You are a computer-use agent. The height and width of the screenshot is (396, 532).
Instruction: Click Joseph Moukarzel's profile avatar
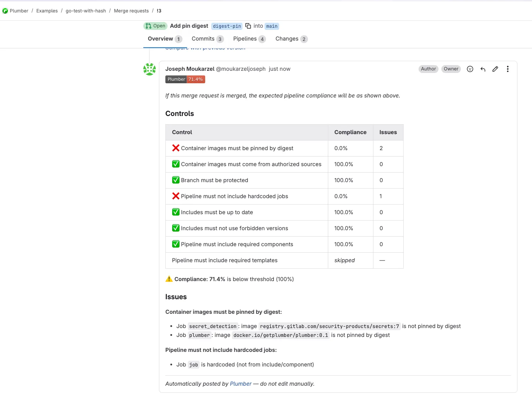click(x=149, y=69)
